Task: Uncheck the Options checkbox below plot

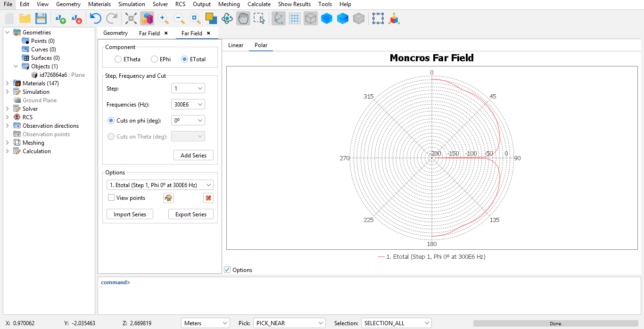Action: point(228,270)
